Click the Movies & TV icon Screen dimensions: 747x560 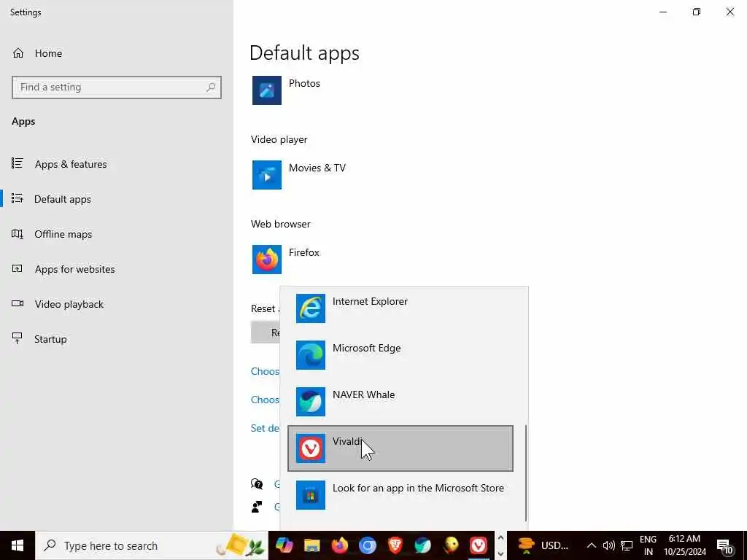coord(267,175)
